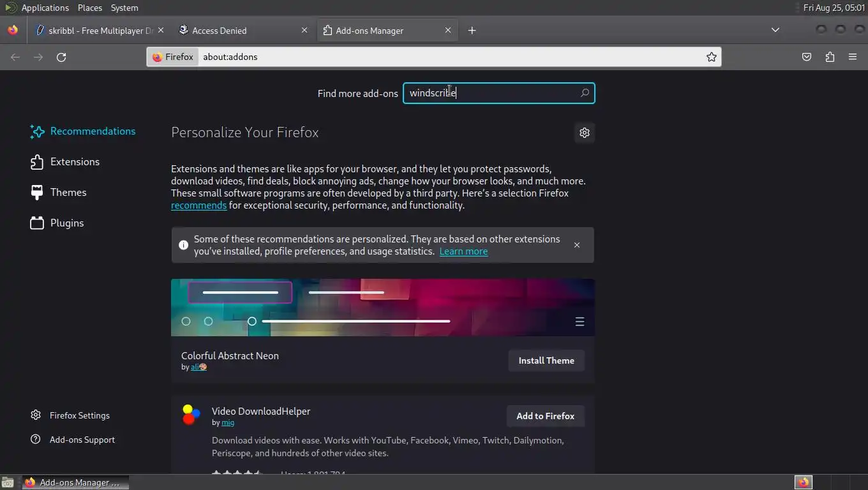Open the Firefox hamburger menu
Image resolution: width=868 pixels, height=490 pixels.
point(853,57)
